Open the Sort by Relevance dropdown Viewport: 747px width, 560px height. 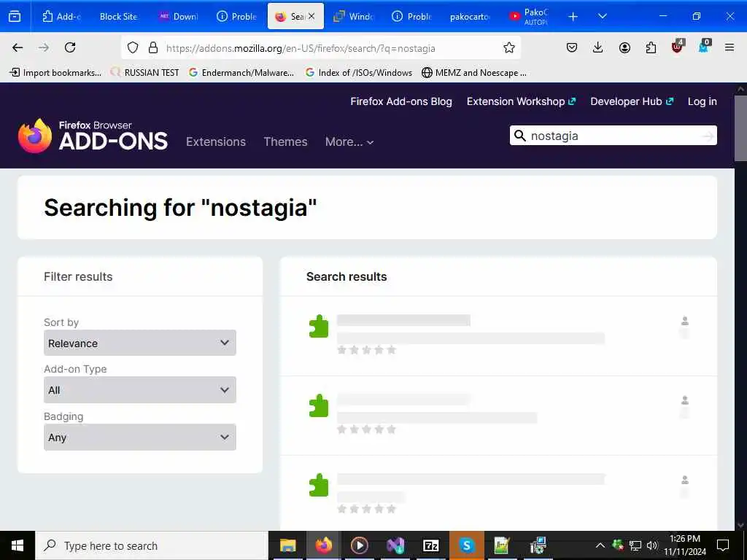click(139, 343)
